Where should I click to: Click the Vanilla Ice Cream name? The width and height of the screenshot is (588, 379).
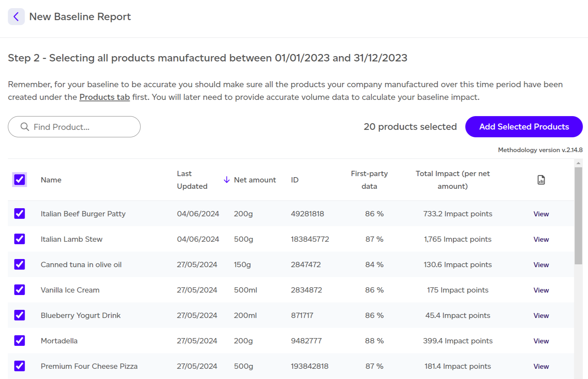70,290
